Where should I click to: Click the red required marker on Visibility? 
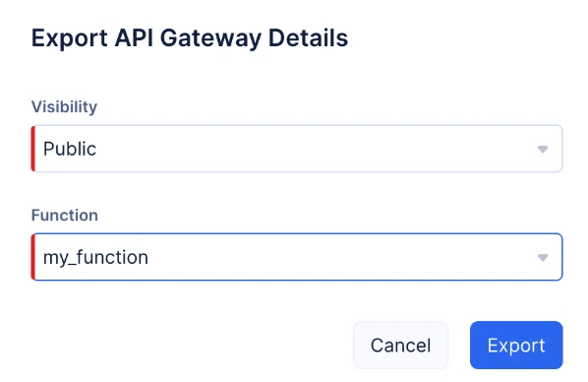tap(33, 149)
